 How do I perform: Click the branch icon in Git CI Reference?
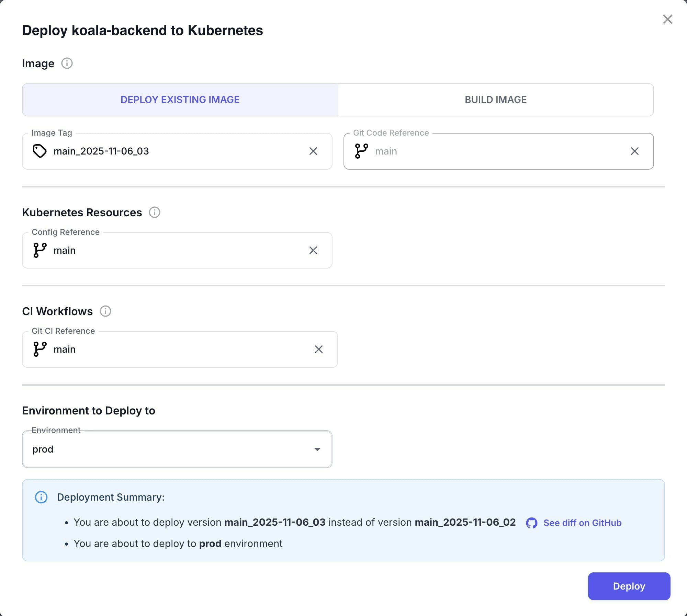tap(40, 349)
